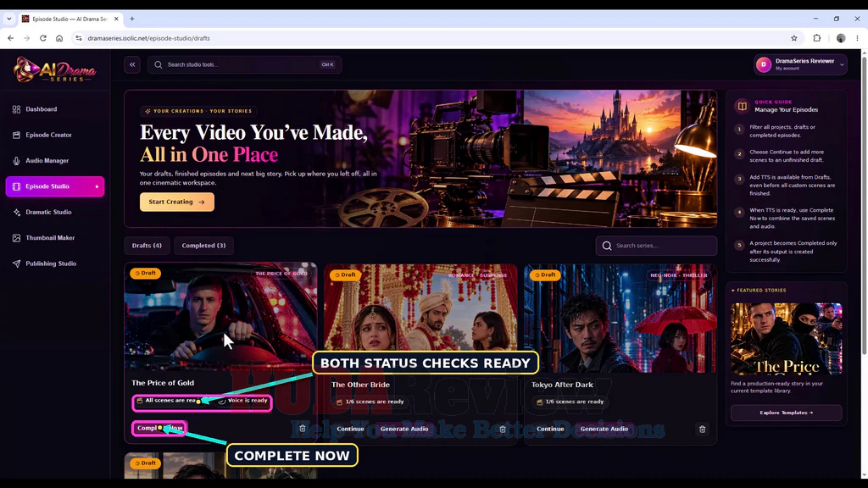Open Audio Manager from the sidebar
The width and height of the screenshot is (868, 488).
(x=55, y=161)
